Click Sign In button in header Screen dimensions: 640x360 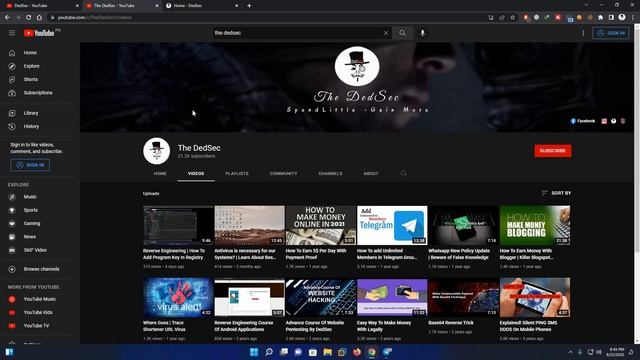click(x=611, y=33)
